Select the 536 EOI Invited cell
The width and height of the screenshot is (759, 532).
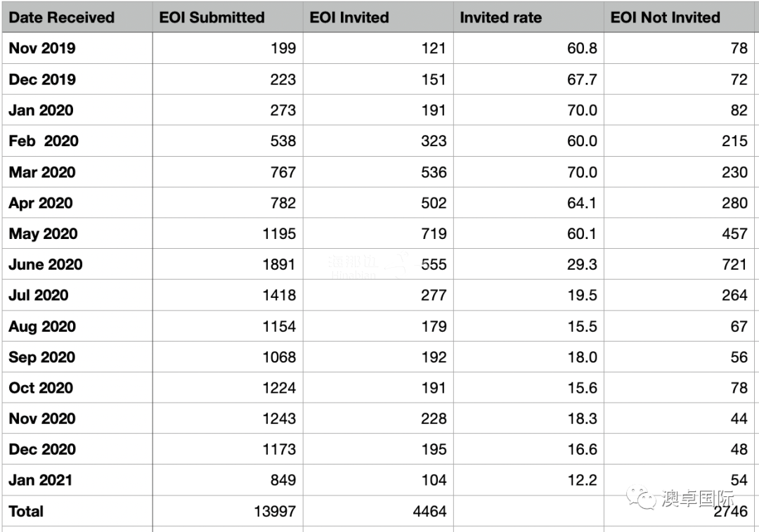click(x=434, y=172)
